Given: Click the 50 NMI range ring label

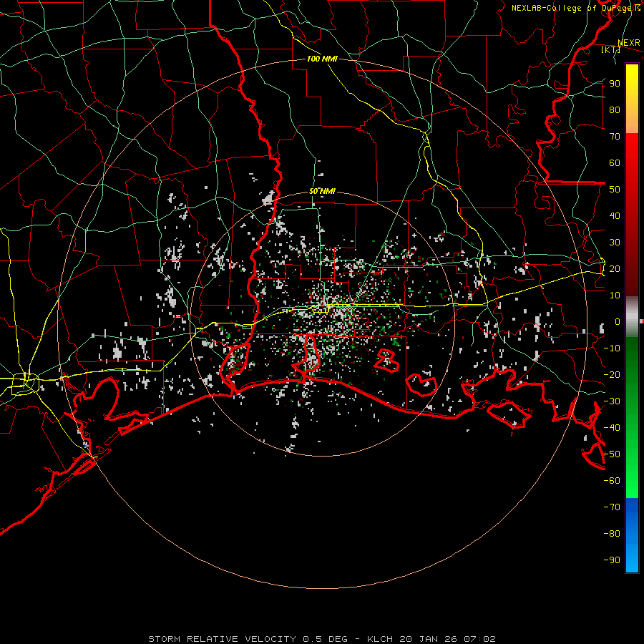Looking at the screenshot, I should [322, 191].
